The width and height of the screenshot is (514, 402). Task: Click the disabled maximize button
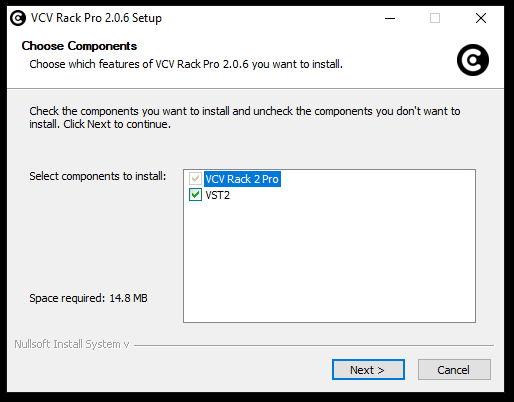tap(435, 18)
